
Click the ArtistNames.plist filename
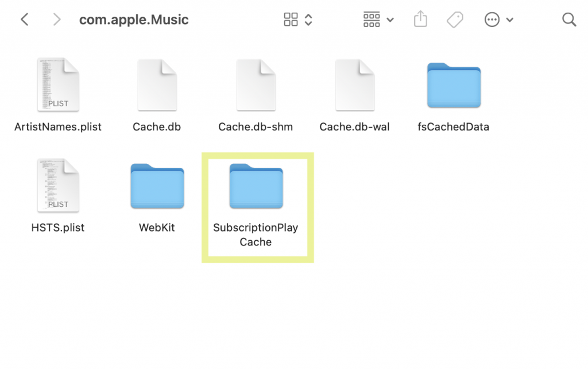click(x=58, y=127)
